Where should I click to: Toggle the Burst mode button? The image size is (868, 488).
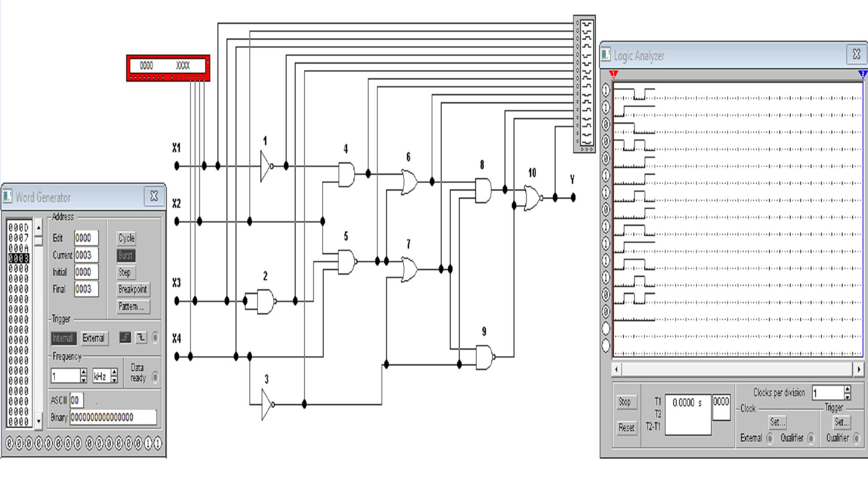pos(126,255)
